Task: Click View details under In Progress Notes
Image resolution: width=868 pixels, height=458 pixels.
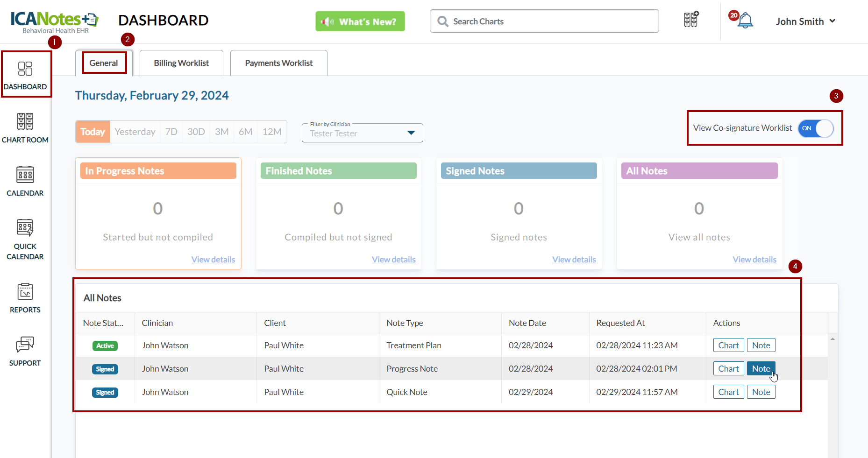Action: 213,260
